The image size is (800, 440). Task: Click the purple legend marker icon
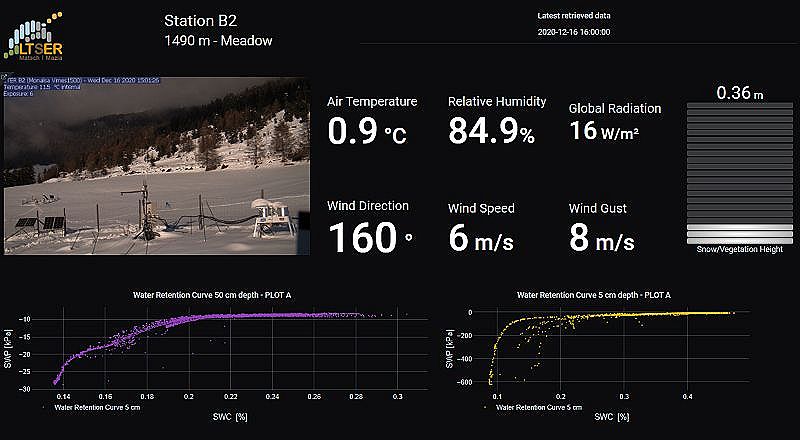tap(44, 408)
